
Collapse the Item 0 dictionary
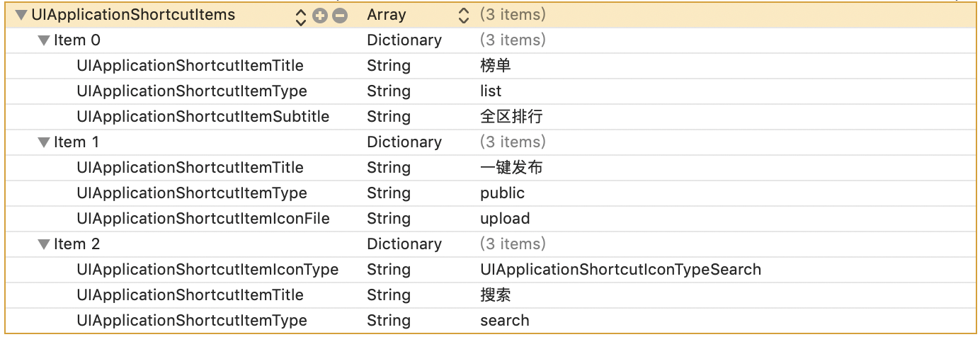click(44, 41)
